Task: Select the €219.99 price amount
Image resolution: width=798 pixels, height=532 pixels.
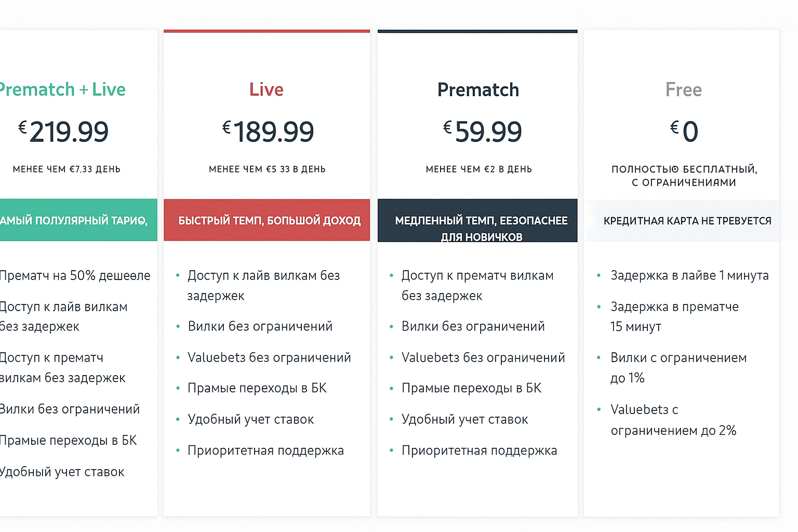Action: coord(64,131)
